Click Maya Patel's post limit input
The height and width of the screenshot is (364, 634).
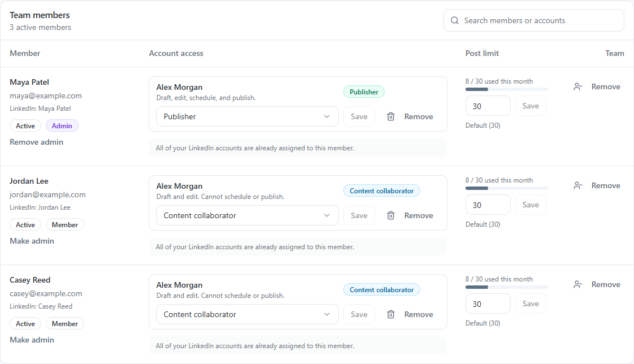click(x=488, y=106)
